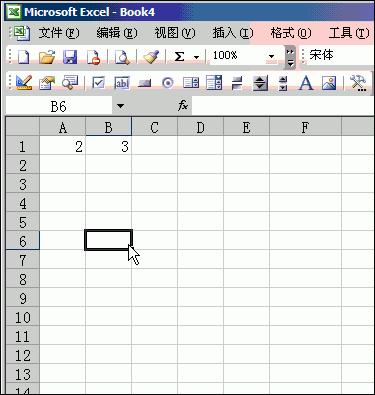Viewport: 375px width, 395px height.
Task: Select column B header
Action: click(x=109, y=127)
